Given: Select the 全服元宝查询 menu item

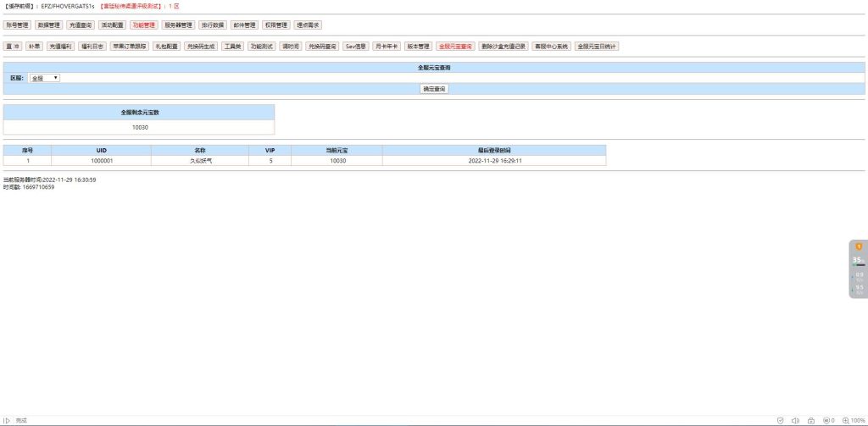Looking at the screenshot, I should [x=455, y=47].
